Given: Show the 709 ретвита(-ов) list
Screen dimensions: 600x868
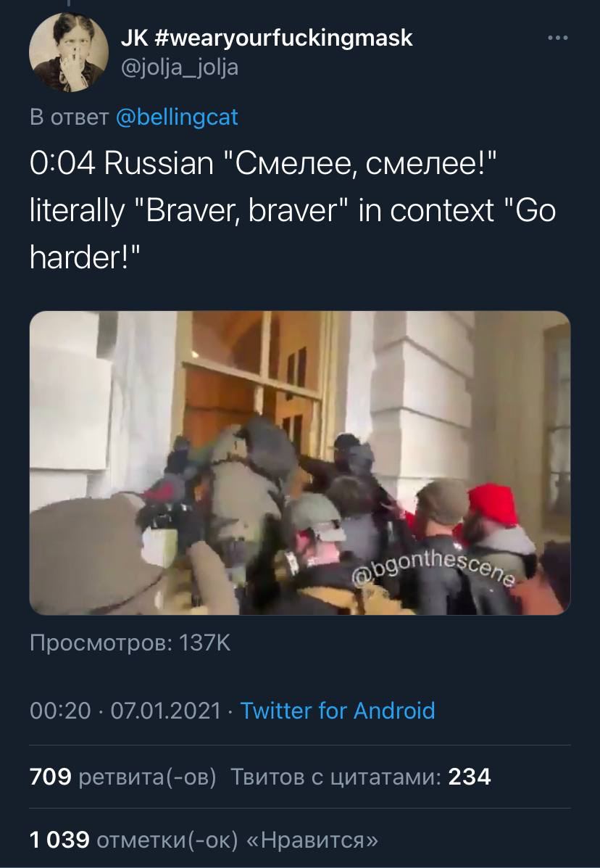Looking at the screenshot, I should (x=122, y=777).
